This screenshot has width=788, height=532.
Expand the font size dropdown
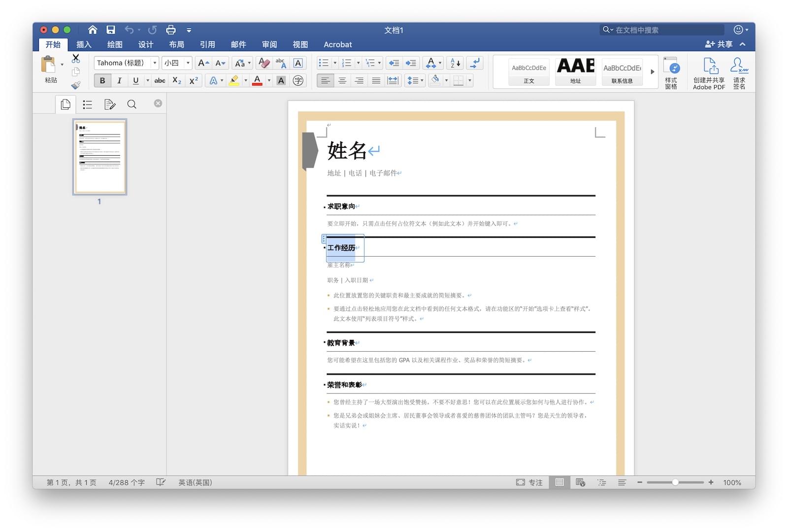(188, 63)
